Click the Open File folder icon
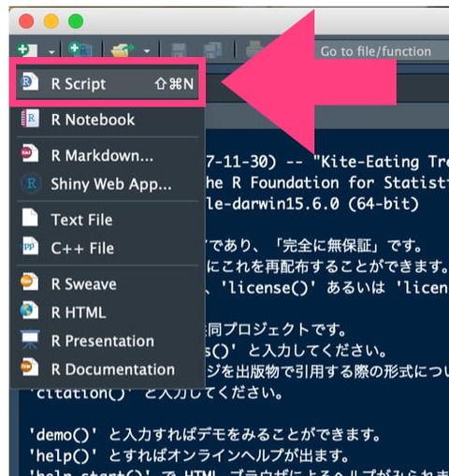449x476 pixels. coord(123,50)
